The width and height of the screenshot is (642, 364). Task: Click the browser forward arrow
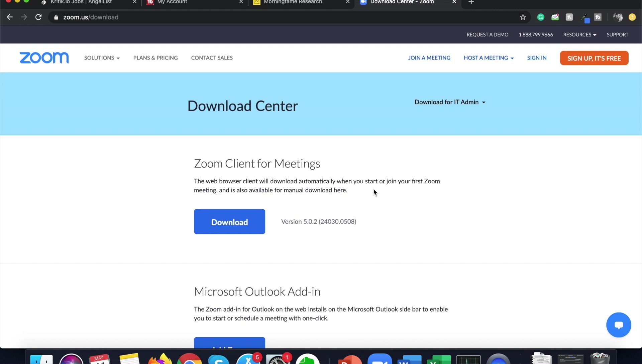pos(24,17)
